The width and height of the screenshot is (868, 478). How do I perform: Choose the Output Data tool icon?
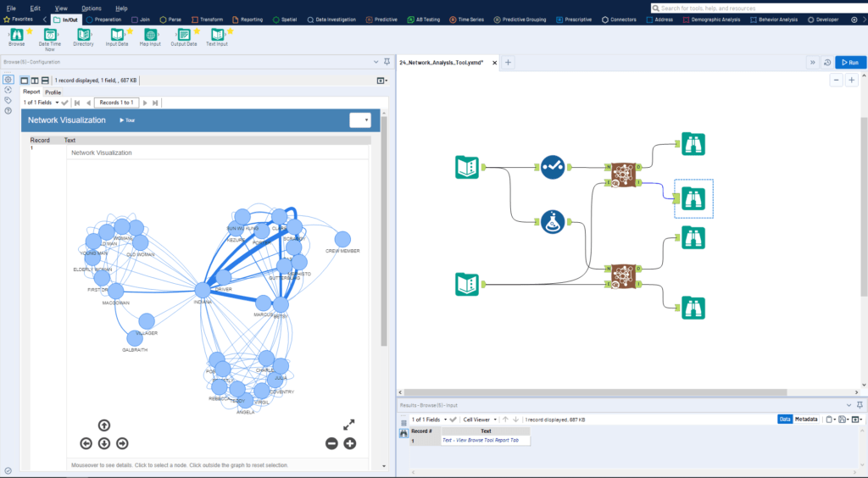coord(184,35)
